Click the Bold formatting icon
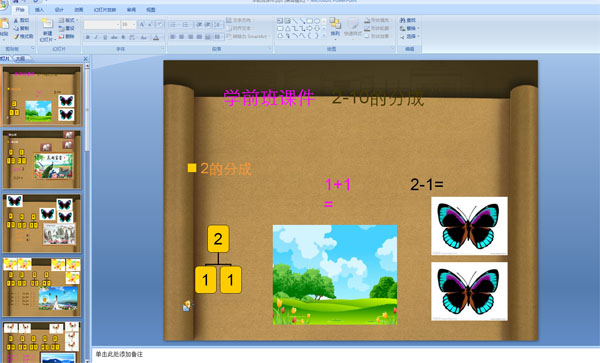This screenshot has width=600, height=363. click(88, 37)
